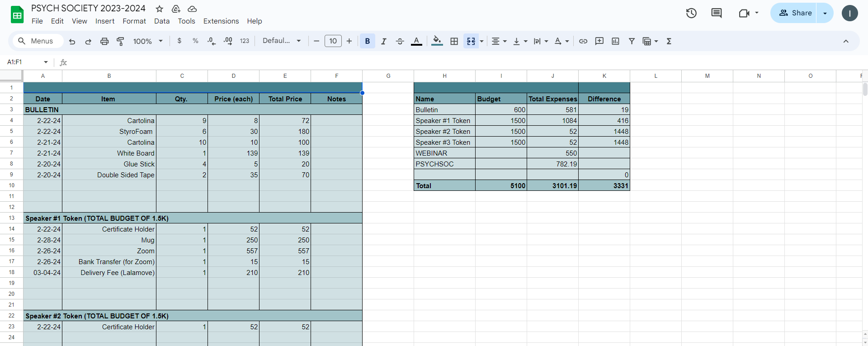Click the document title PSYCH SOCIETY 2023-2024
The height and width of the screenshot is (346, 868).
pyautogui.click(x=88, y=9)
